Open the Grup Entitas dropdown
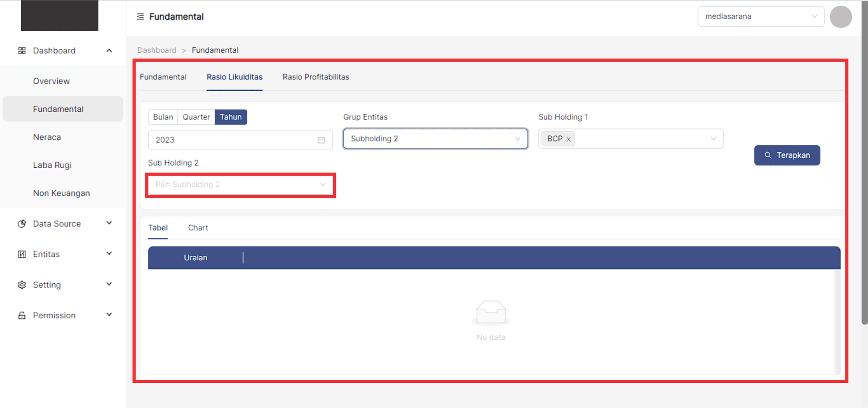This screenshot has width=868, height=408. pyautogui.click(x=435, y=139)
